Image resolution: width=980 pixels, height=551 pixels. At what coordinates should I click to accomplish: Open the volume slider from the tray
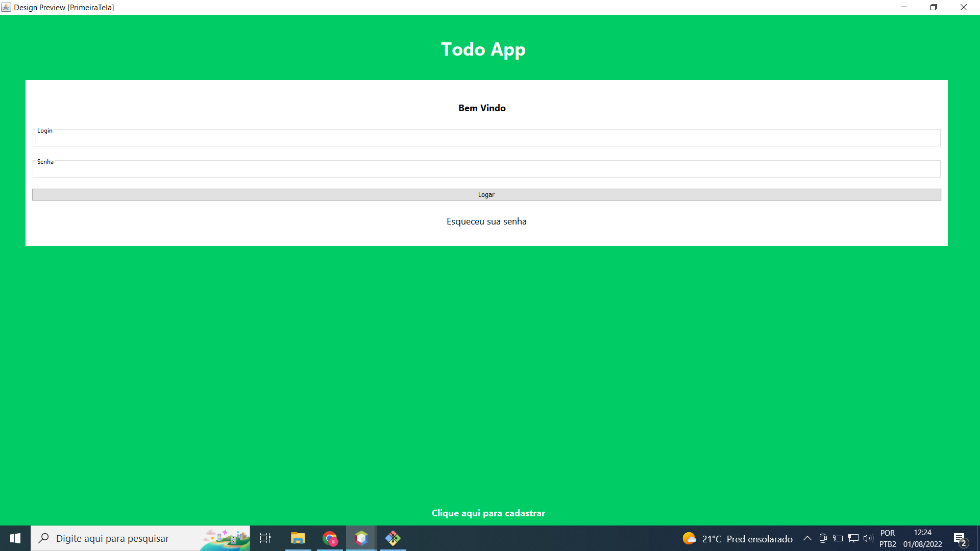pos(868,538)
